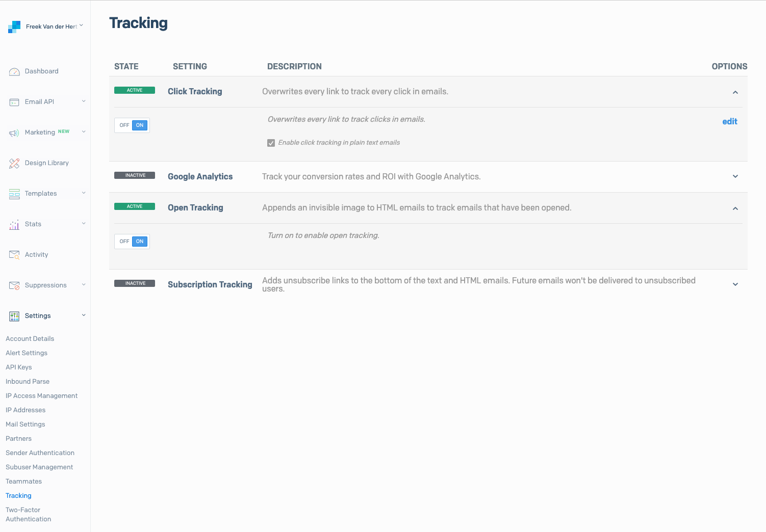The height and width of the screenshot is (532, 766).
Task: Expand the Stats menu chevron
Action: (84, 223)
